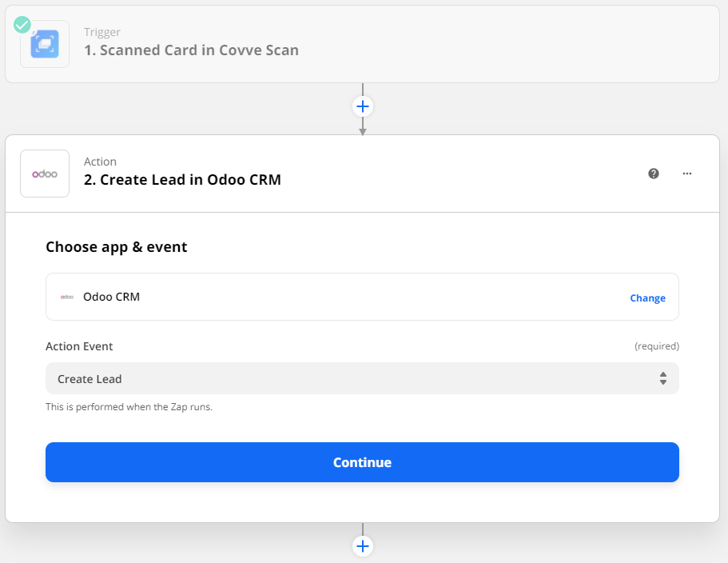This screenshot has width=728, height=563.
Task: Open the Action Event dropdown
Action: tap(362, 378)
